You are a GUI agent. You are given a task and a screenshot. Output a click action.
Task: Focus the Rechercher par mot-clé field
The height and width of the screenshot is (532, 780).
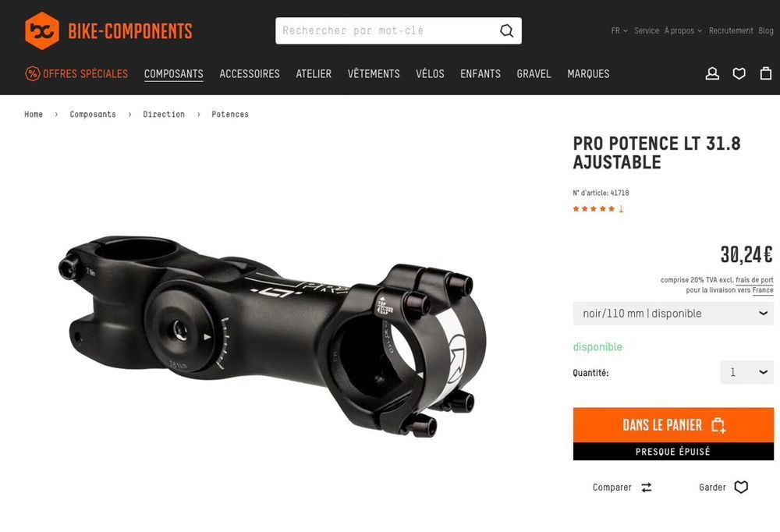(x=386, y=31)
